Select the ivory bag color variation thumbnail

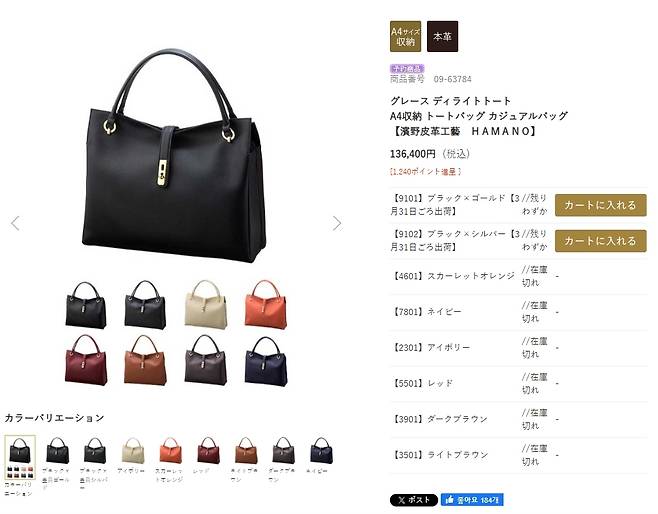(133, 451)
